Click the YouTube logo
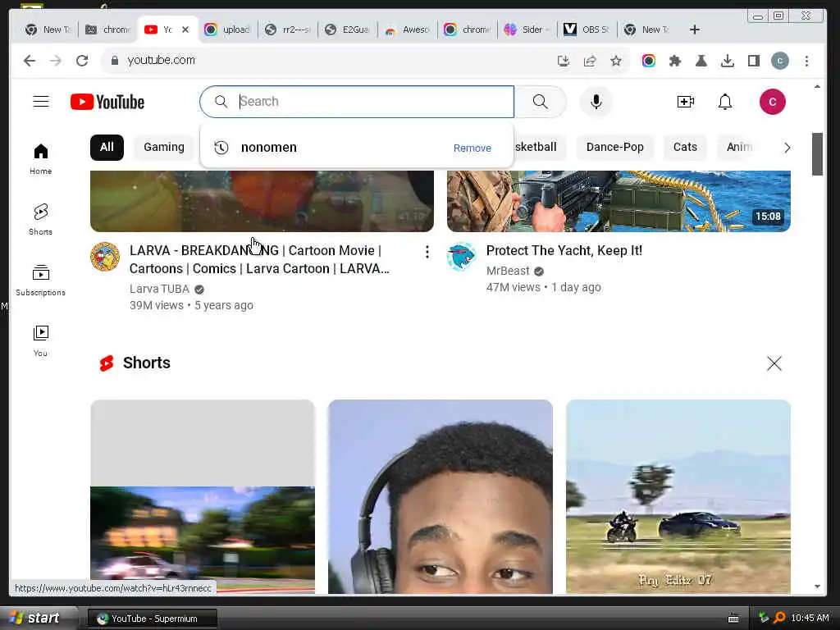 (x=107, y=102)
